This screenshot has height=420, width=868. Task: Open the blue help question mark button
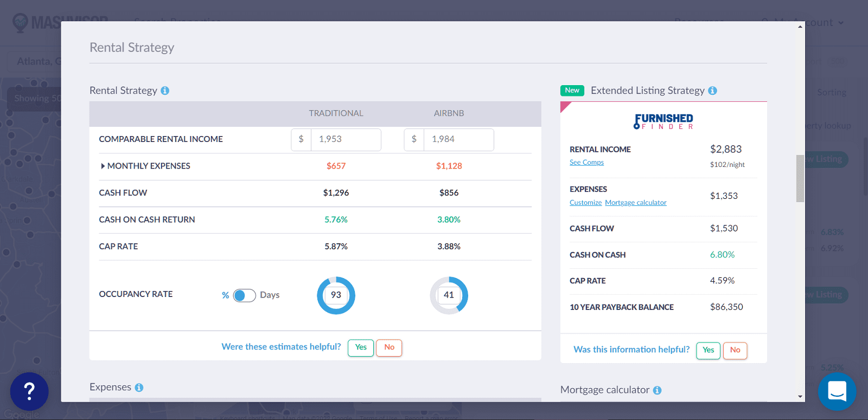point(29,391)
